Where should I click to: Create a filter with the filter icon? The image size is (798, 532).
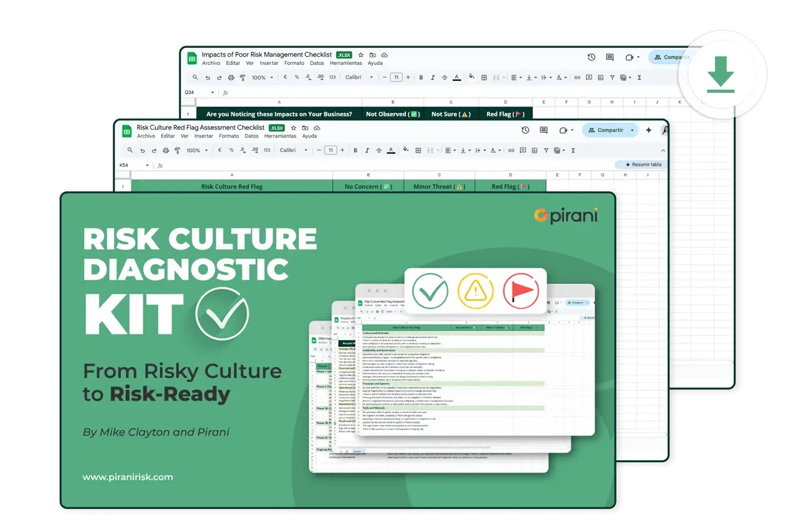point(546,150)
